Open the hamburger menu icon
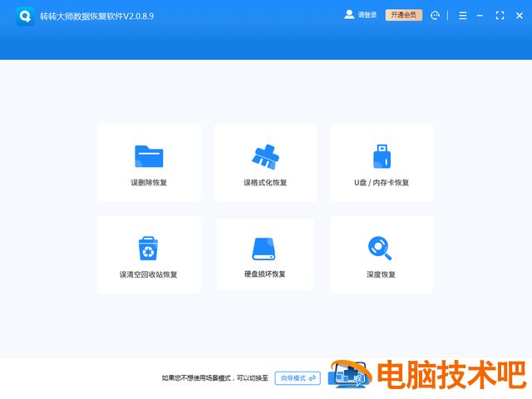The image size is (532, 399). click(x=463, y=16)
